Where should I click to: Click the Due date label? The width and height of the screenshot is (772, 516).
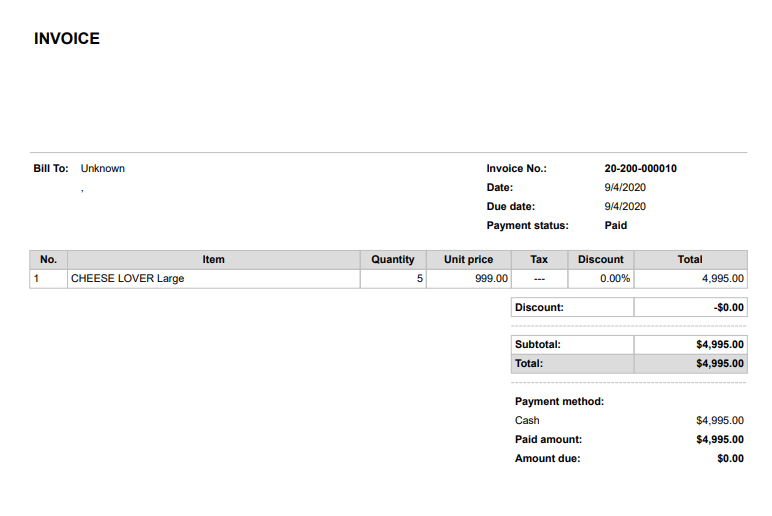point(510,206)
